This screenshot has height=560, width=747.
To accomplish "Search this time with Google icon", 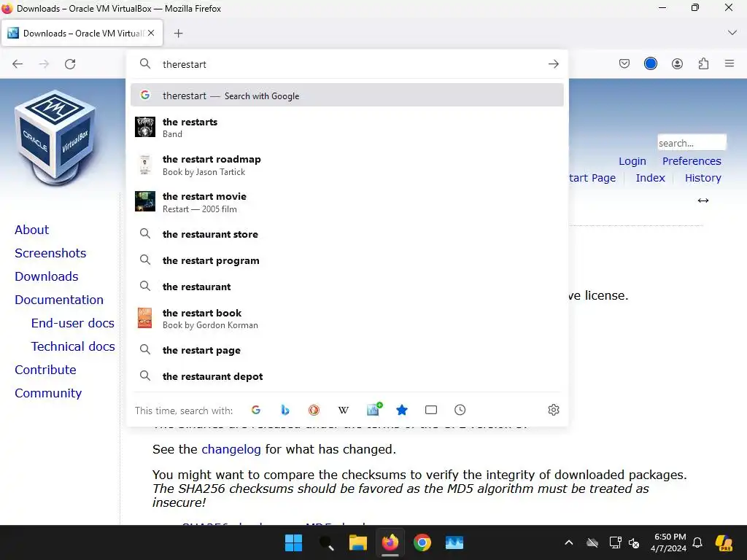I will pos(256,410).
